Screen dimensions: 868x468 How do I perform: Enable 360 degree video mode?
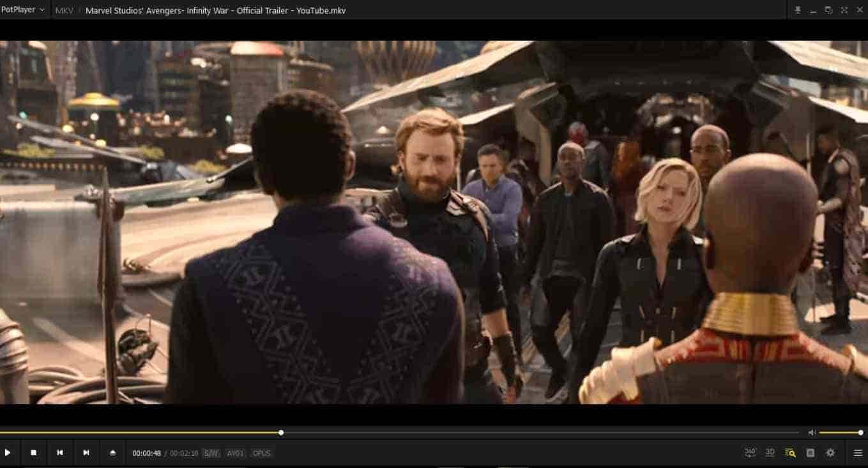750,452
